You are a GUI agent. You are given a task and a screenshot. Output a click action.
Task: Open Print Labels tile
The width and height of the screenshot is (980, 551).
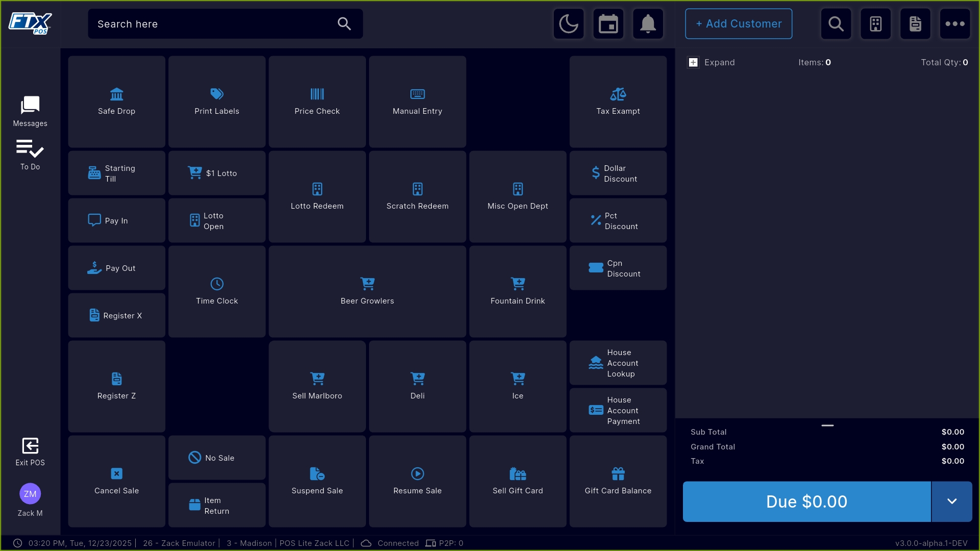[x=217, y=102]
